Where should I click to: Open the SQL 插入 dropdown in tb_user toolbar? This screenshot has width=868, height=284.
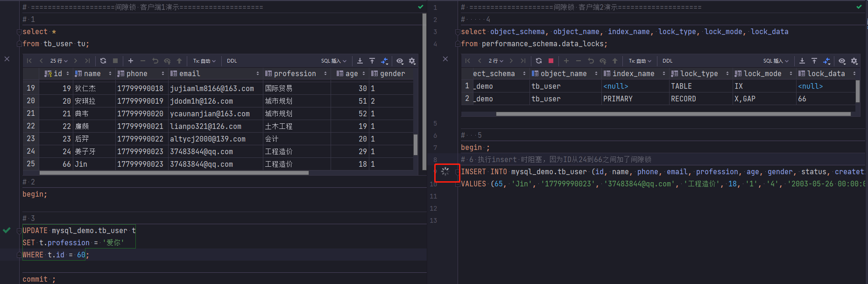[334, 61]
